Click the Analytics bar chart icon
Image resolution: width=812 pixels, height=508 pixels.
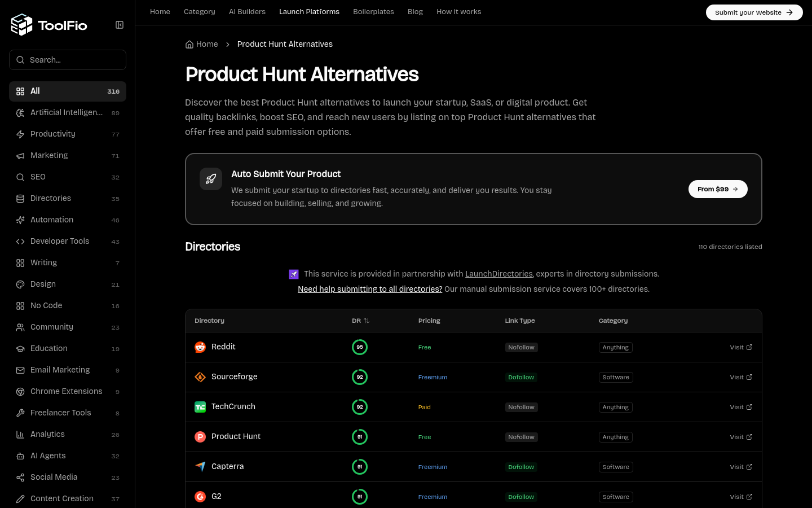pyautogui.click(x=20, y=435)
